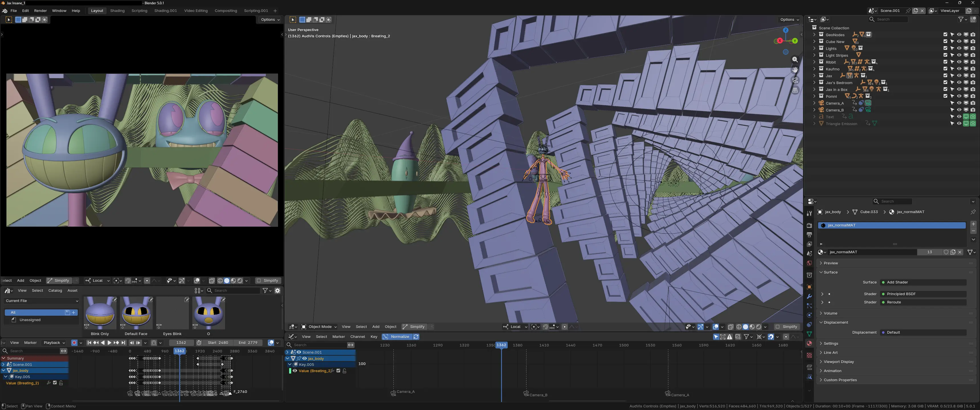Viewport: 980px width, 410px height.
Task: Click the auto keying record button
Action: (74, 343)
